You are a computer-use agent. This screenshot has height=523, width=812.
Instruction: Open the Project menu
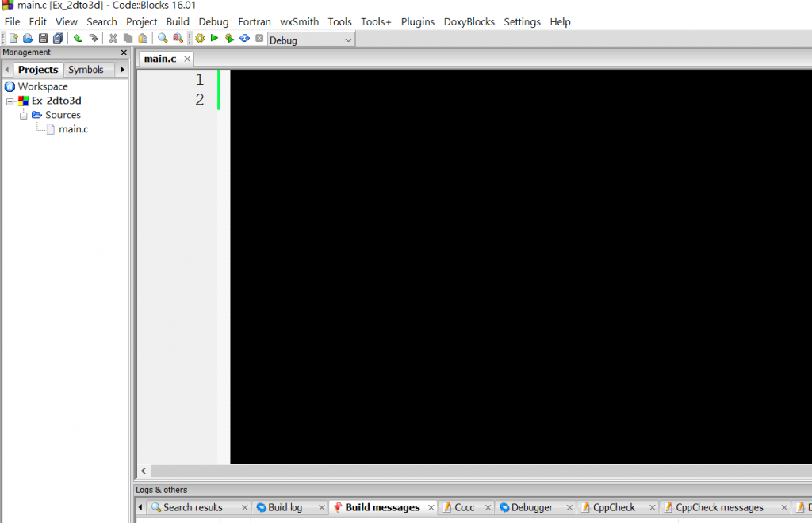[x=141, y=21]
